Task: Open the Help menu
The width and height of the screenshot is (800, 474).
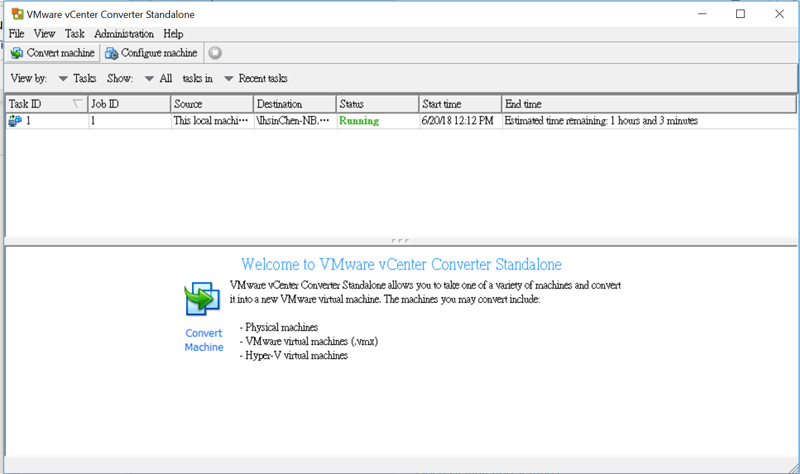Action: tap(173, 34)
